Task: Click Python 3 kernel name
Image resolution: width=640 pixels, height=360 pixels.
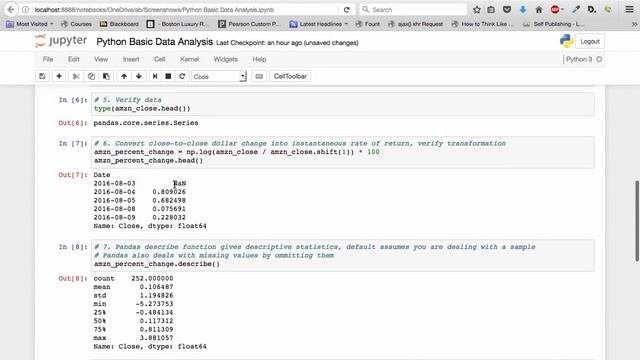Action: tap(579, 59)
